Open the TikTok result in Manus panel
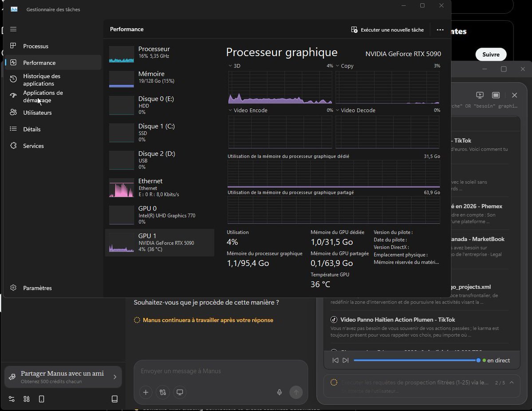This screenshot has width=532, height=411. coord(461,141)
